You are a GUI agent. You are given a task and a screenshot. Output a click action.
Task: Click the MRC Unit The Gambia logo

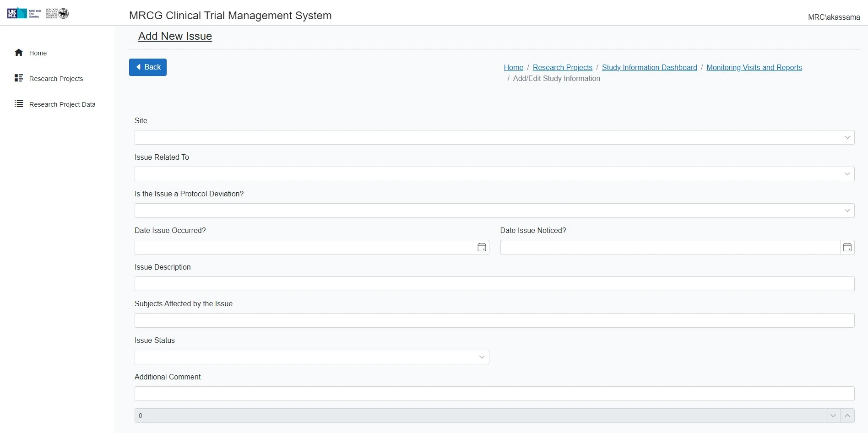24,13
